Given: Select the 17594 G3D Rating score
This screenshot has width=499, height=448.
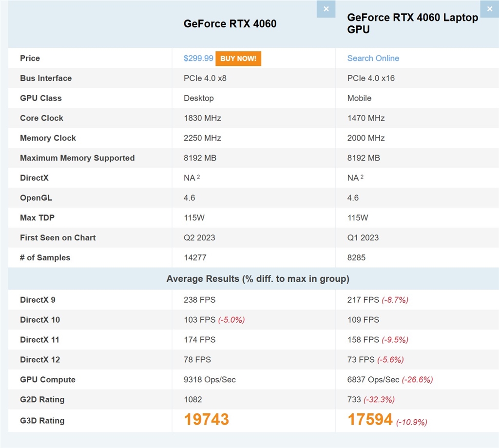Looking at the screenshot, I should pos(370,420).
